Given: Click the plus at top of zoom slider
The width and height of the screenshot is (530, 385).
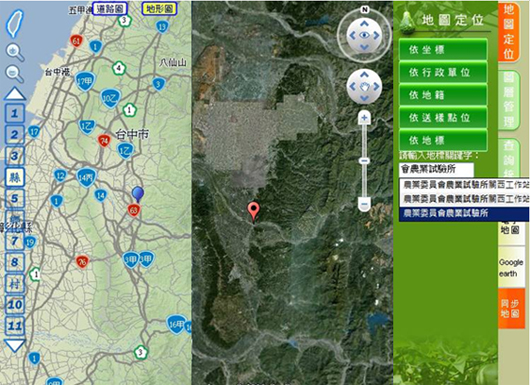Looking at the screenshot, I should coord(364,118).
